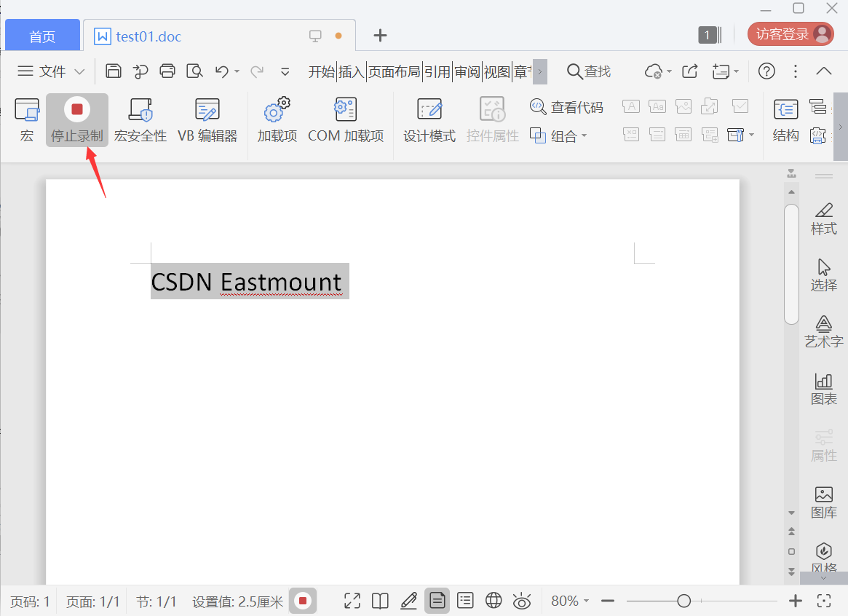This screenshot has height=616, width=848.
Task: Click the selected text CSDN Eastmount
Action: coord(246,282)
